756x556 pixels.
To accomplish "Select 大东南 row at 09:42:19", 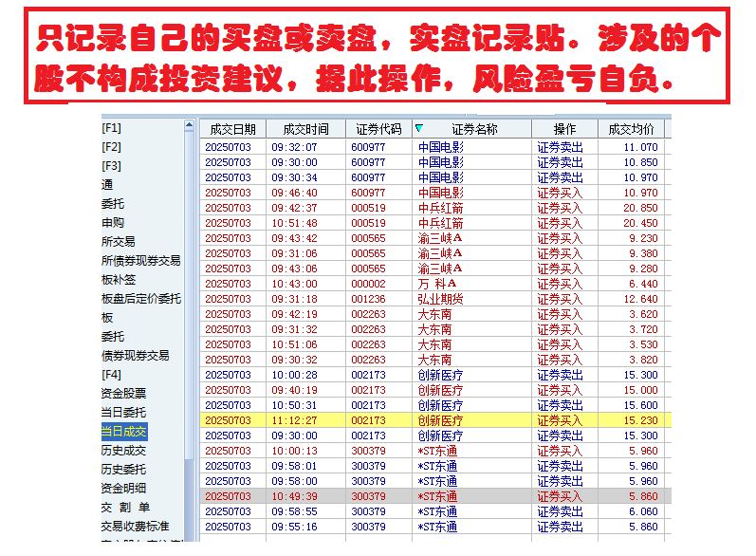I will point(435,314).
